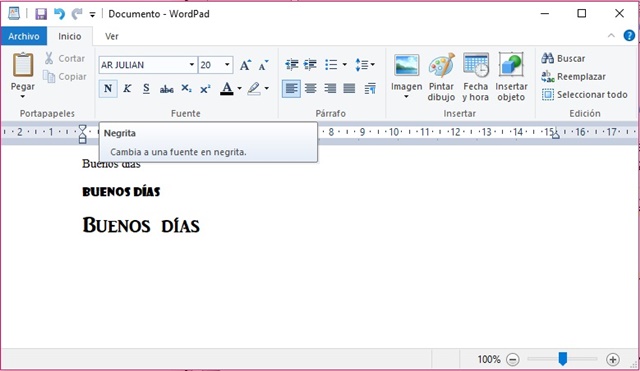Expand the font family dropdown arrow
This screenshot has width=640, height=371.
pos(191,65)
